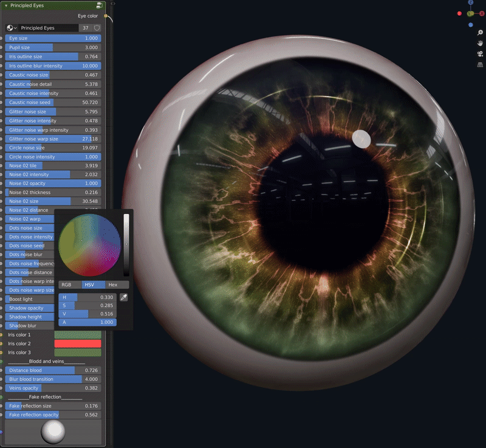
Task: Click the V value slider
Action: pyautogui.click(x=87, y=314)
